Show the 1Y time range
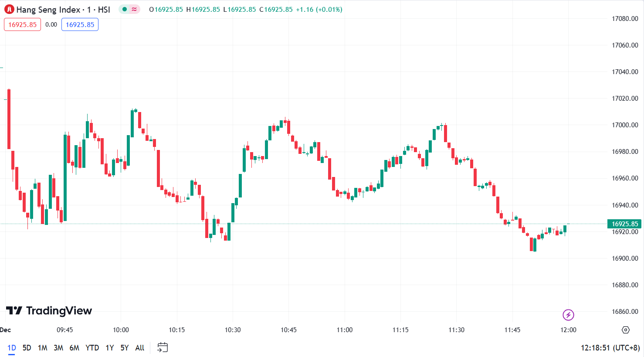644x357 pixels. (x=109, y=348)
